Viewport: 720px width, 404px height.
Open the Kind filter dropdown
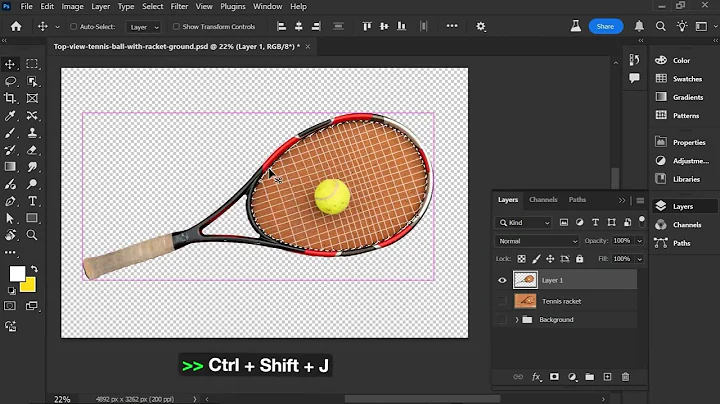click(523, 223)
